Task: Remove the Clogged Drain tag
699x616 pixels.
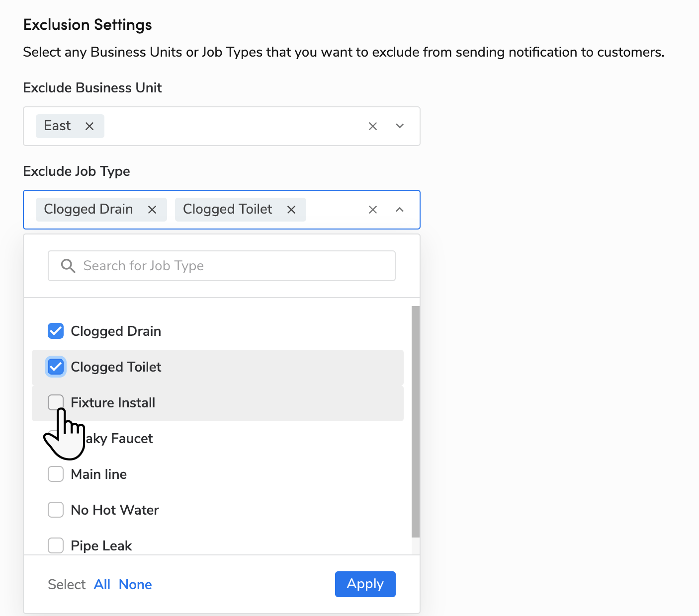Action: (x=152, y=210)
